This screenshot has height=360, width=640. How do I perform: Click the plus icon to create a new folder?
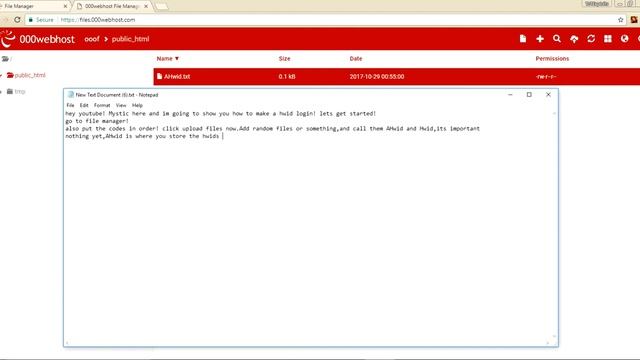[x=540, y=39]
